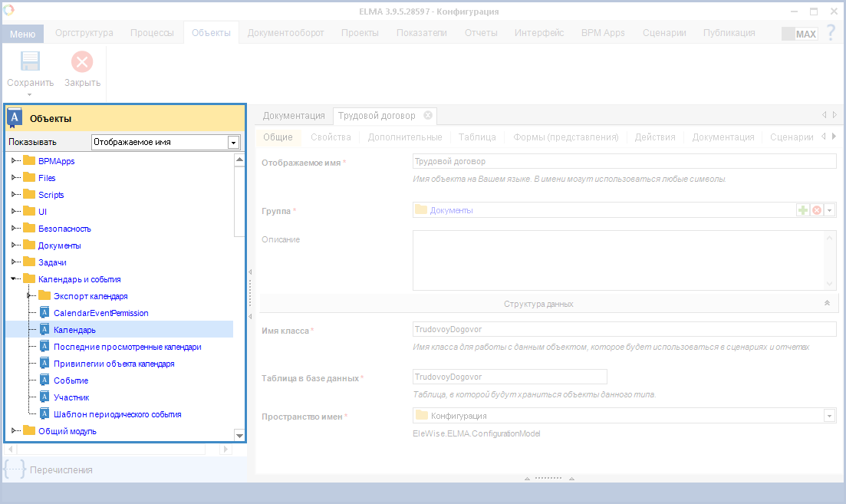Select the Событие object in the tree
This screenshot has height=504, width=846.
(x=71, y=380)
